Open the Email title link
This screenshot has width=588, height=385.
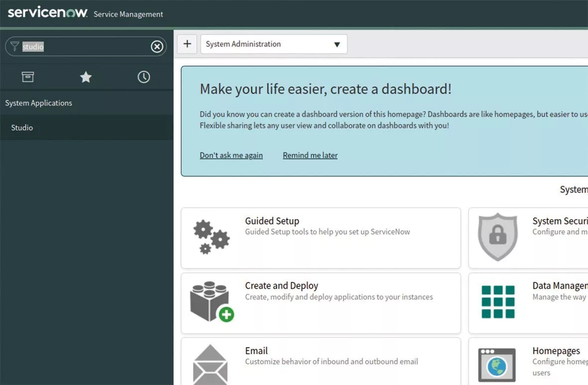(256, 351)
